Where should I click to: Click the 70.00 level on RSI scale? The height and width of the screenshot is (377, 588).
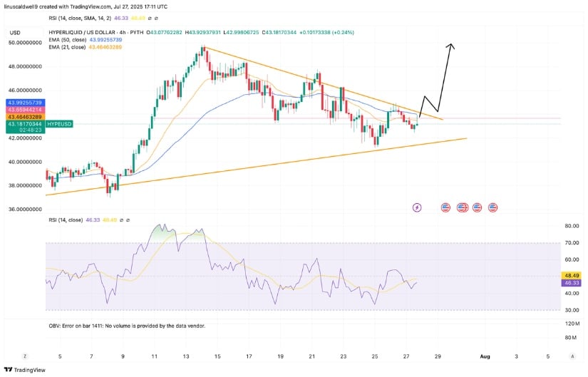click(572, 243)
